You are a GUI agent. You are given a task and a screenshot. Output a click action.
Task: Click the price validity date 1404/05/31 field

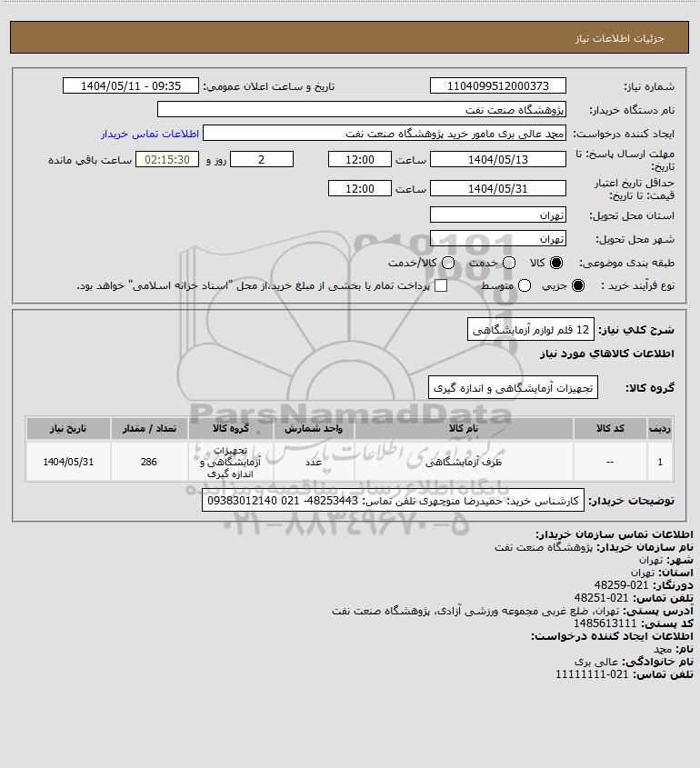[x=497, y=188]
